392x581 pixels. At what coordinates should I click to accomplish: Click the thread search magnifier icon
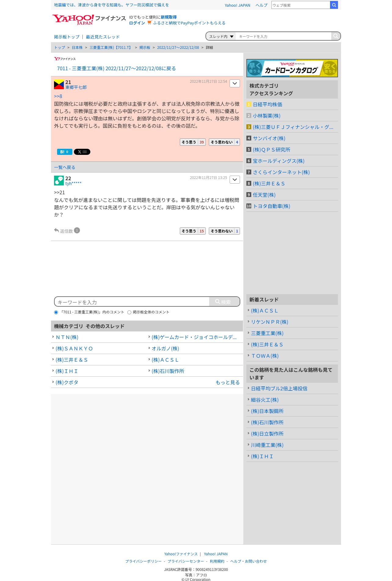[336, 36]
